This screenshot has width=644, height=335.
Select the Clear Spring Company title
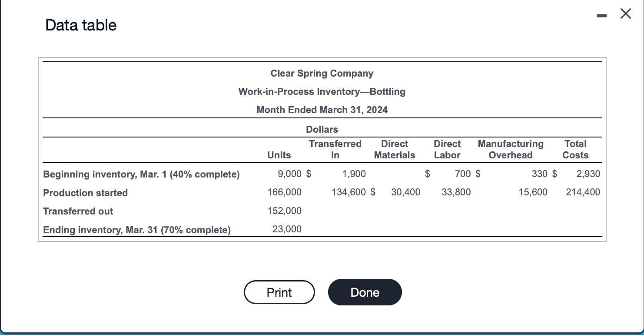pos(322,73)
